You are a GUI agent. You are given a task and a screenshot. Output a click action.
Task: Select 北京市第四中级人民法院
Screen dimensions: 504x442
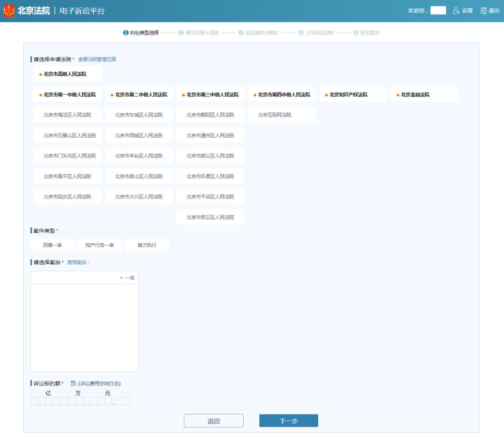(x=282, y=94)
